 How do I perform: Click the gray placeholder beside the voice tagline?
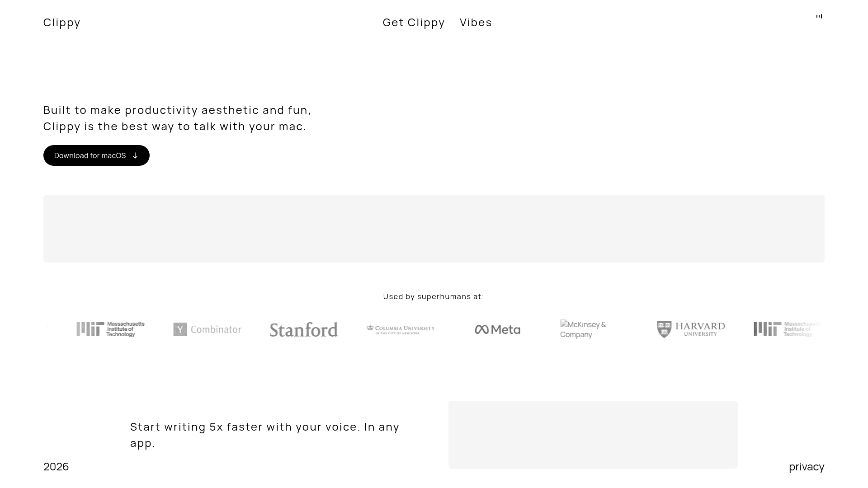tap(593, 434)
